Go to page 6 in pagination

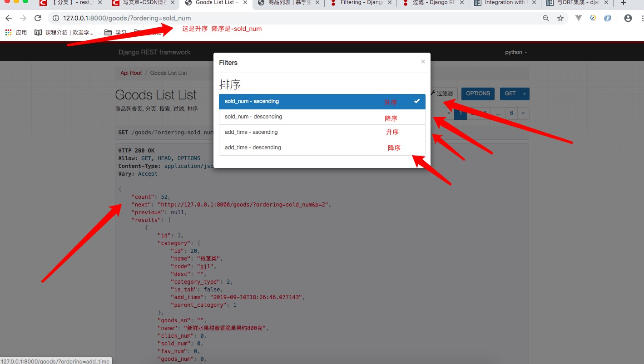511,113
